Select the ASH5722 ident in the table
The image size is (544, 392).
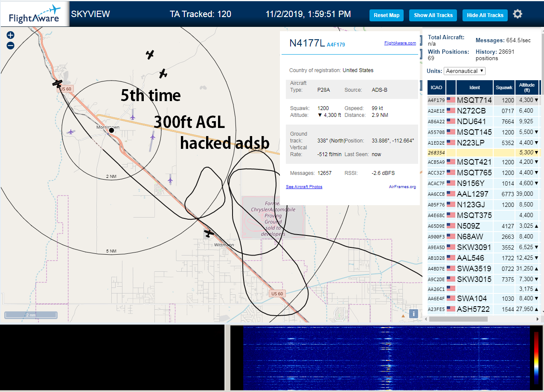[x=473, y=309]
